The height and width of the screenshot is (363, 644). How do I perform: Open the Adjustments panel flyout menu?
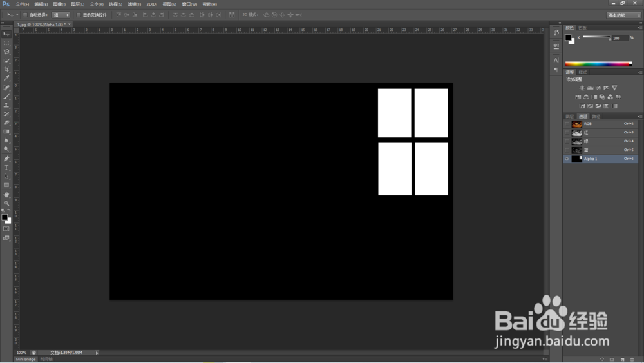639,72
